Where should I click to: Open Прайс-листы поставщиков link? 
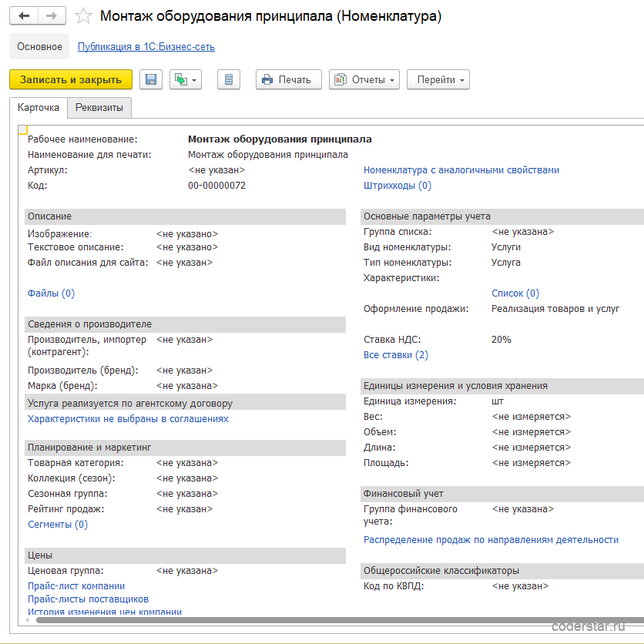(88, 599)
